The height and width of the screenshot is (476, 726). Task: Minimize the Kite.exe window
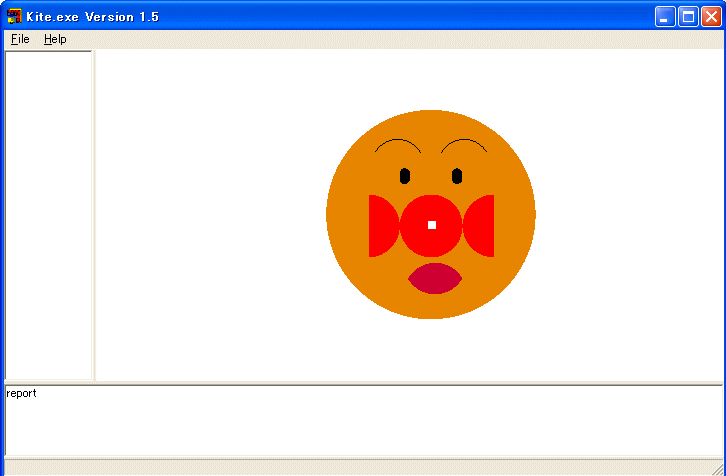(x=665, y=17)
